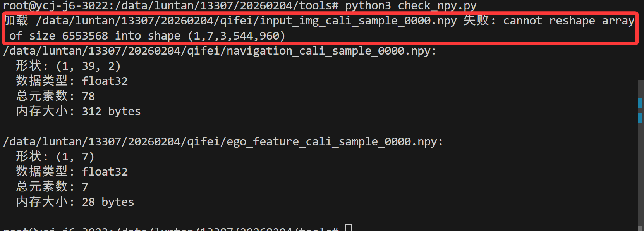Click the "cannot reshape array" error text
The width and height of the screenshot is (644, 231).
[568, 21]
